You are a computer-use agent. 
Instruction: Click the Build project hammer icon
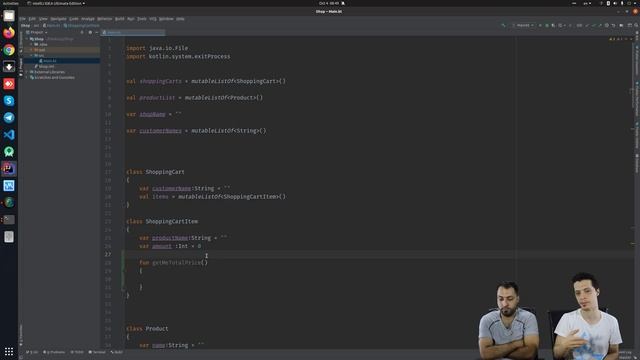(503, 25)
